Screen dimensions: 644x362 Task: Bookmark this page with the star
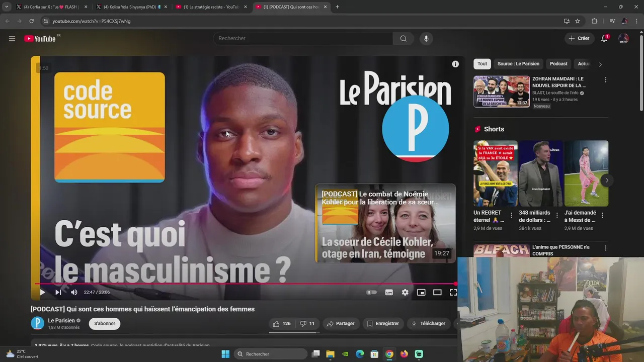click(578, 21)
